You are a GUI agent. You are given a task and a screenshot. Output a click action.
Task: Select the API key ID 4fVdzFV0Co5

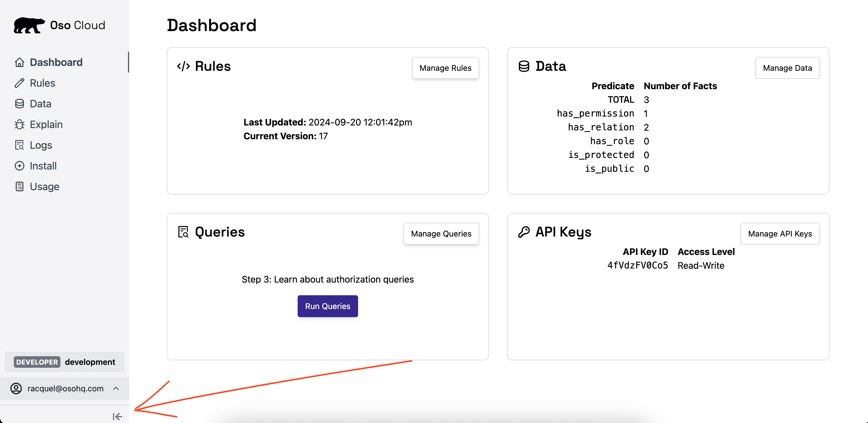pyautogui.click(x=637, y=266)
